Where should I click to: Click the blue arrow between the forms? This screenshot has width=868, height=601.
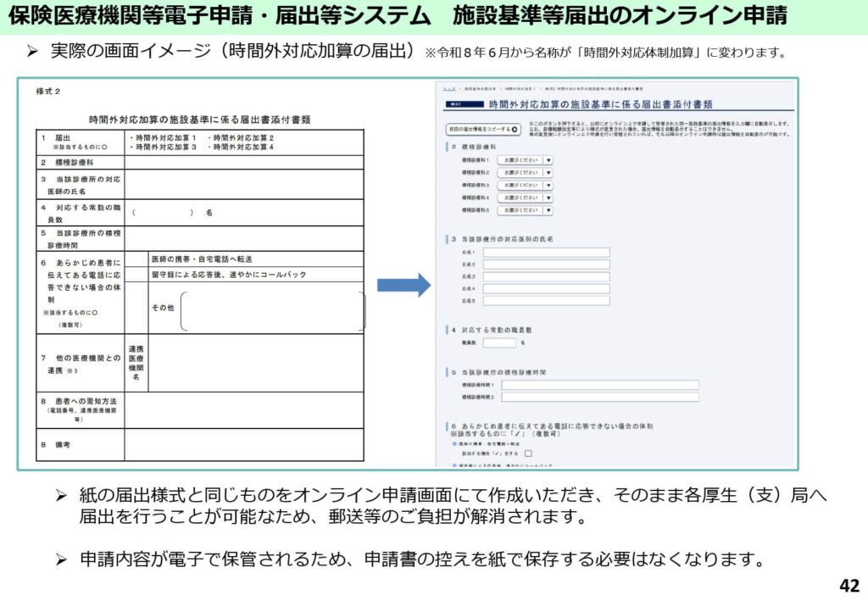[x=403, y=286]
